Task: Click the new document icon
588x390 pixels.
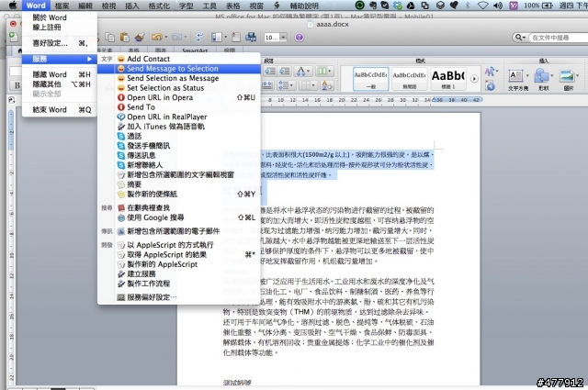Action: [13, 37]
